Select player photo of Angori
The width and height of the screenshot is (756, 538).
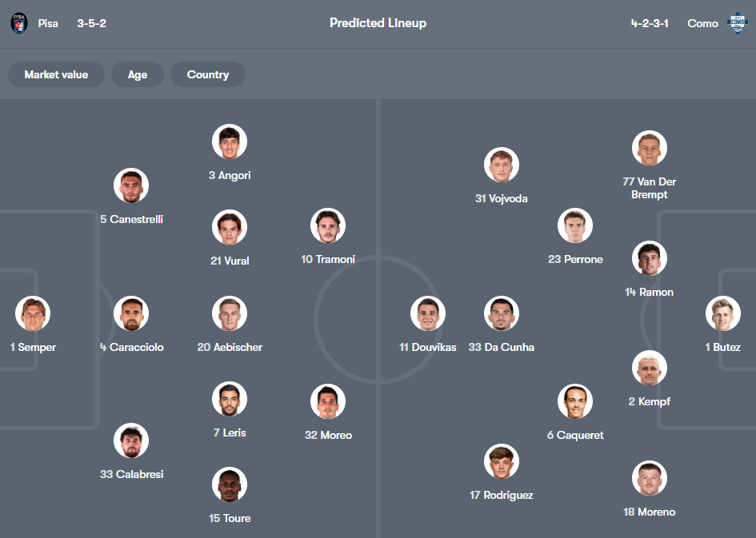point(230,142)
